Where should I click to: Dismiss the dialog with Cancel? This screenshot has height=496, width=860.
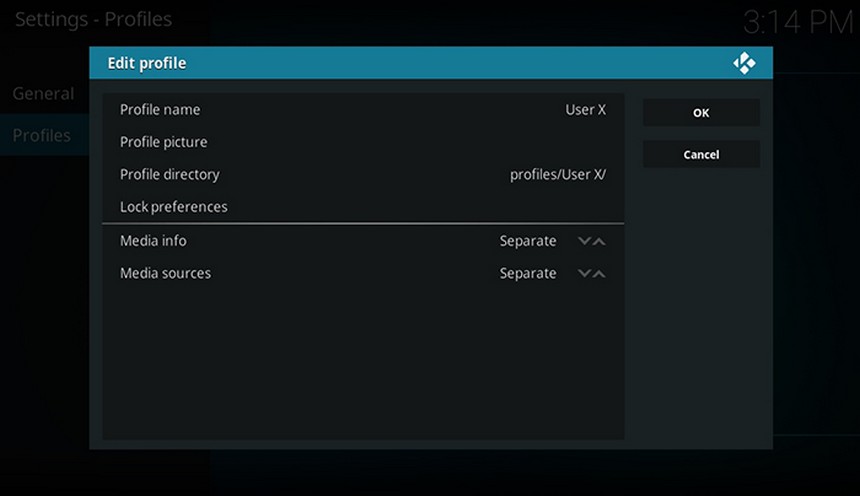tap(701, 155)
